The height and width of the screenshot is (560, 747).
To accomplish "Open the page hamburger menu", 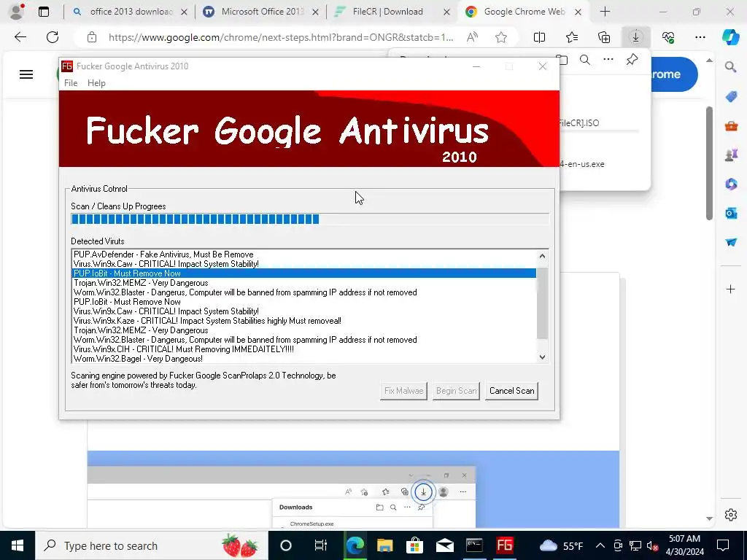I will 26,74.
